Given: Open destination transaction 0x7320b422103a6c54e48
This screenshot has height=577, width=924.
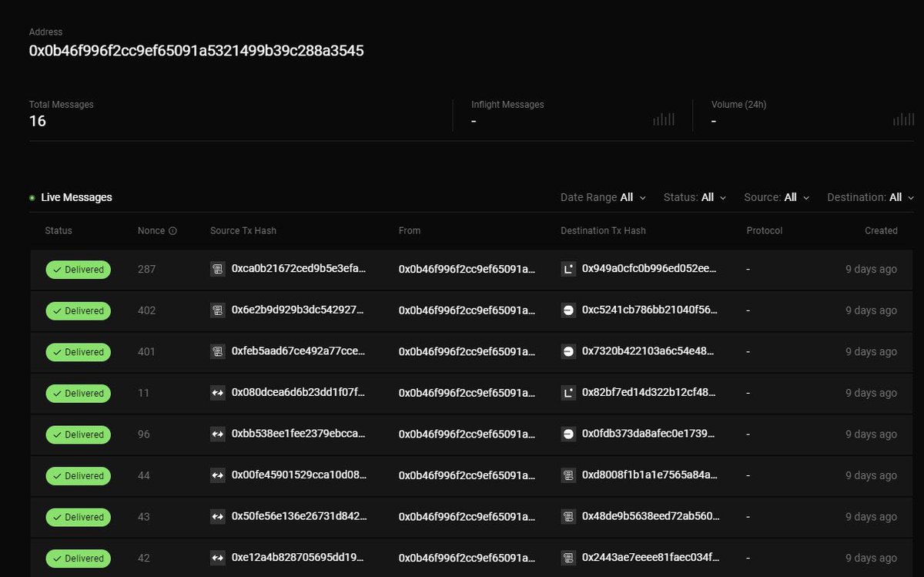Looking at the screenshot, I should (650, 351).
